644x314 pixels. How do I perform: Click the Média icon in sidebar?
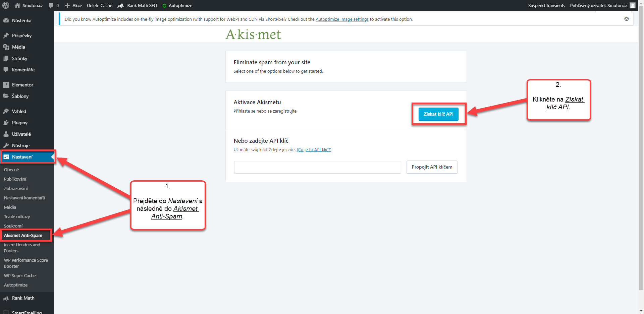coord(6,47)
